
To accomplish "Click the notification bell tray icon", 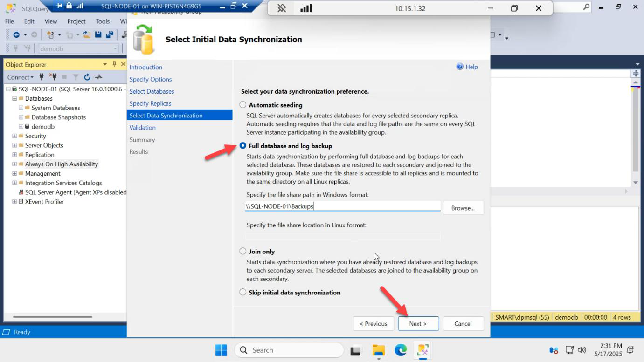I will click(x=630, y=350).
